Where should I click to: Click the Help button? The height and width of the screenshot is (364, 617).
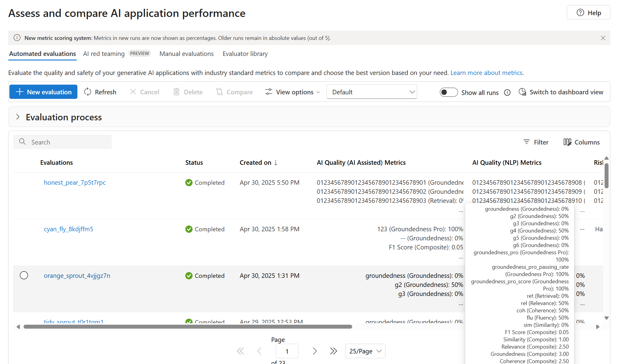point(588,13)
